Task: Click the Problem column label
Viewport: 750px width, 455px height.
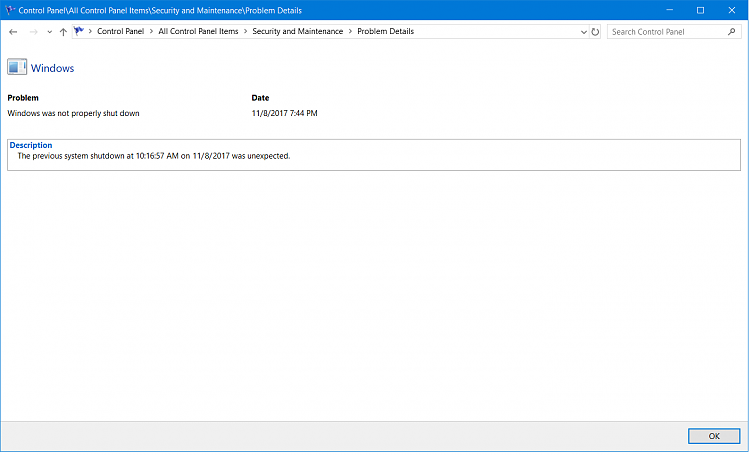Action: point(23,98)
